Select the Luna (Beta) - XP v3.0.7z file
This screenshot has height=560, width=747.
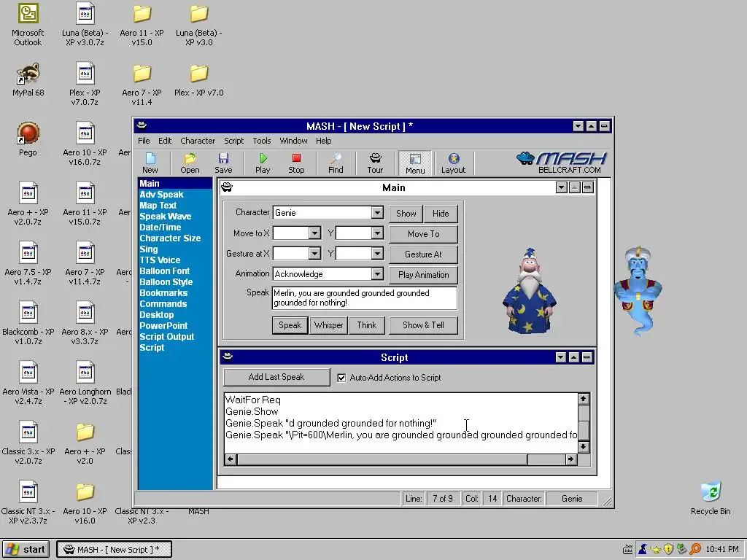(85, 25)
